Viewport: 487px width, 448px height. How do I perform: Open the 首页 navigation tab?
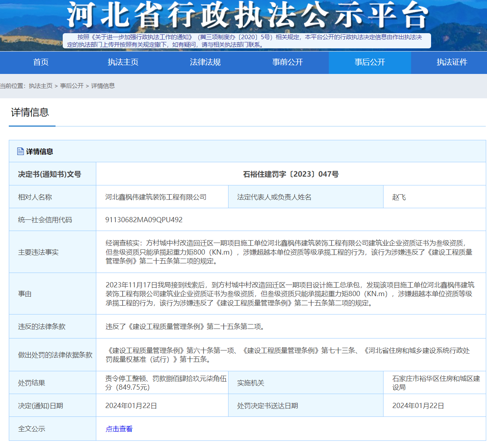tap(41, 62)
